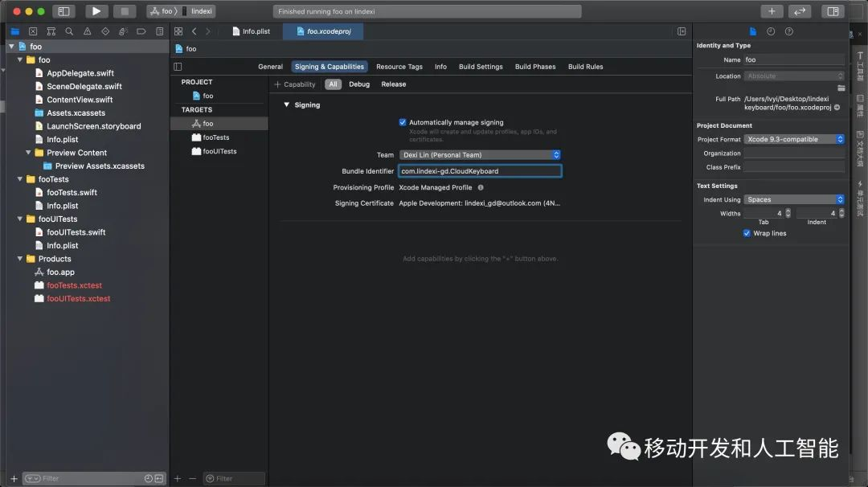Collapse the Products folder
The height and width of the screenshot is (487, 868).
point(20,259)
